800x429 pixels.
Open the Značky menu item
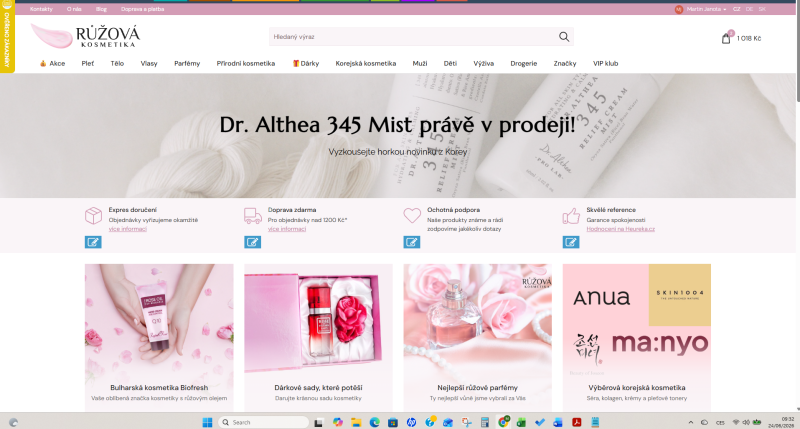pyautogui.click(x=565, y=64)
